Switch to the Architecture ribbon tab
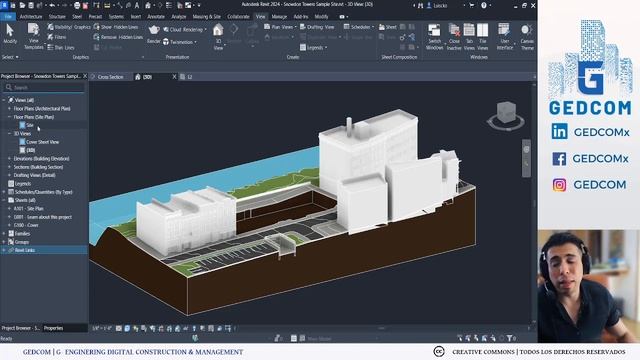This screenshot has width=640, height=360. [31, 17]
